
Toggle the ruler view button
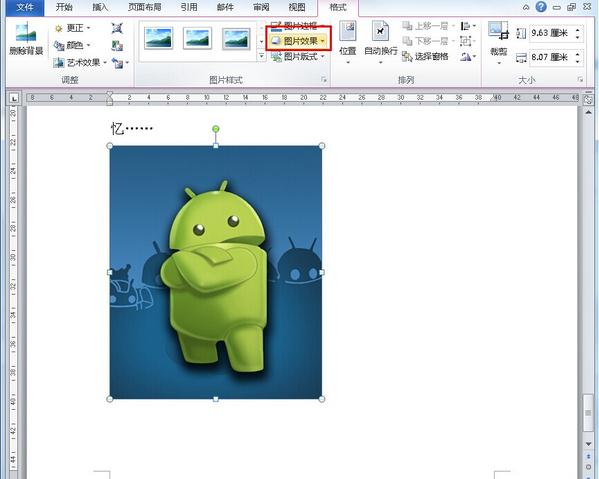pos(589,99)
